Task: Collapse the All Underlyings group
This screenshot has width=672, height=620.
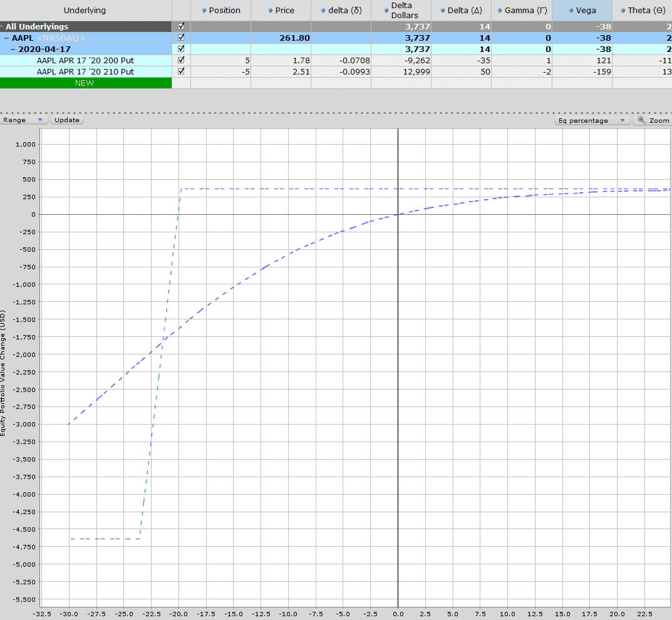Action: 1,26
